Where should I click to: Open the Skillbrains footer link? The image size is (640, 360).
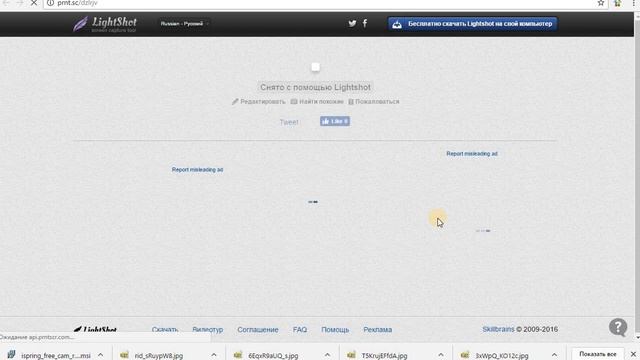click(x=498, y=329)
